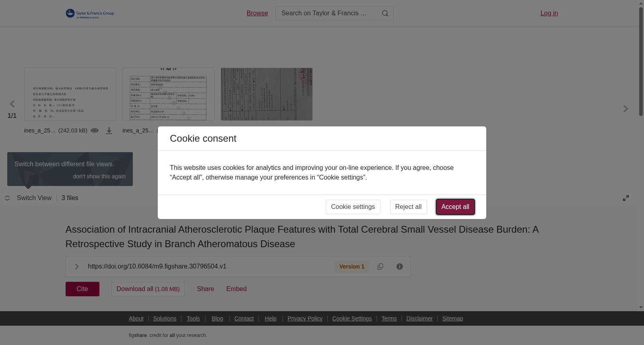Click the article title text
The height and width of the screenshot is (345, 644).
coord(302,237)
